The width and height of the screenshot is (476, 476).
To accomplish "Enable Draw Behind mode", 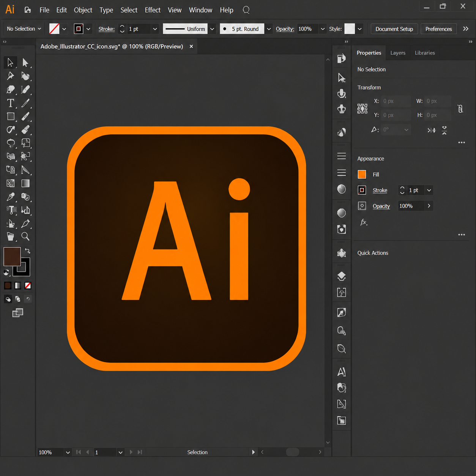I will (x=17, y=299).
